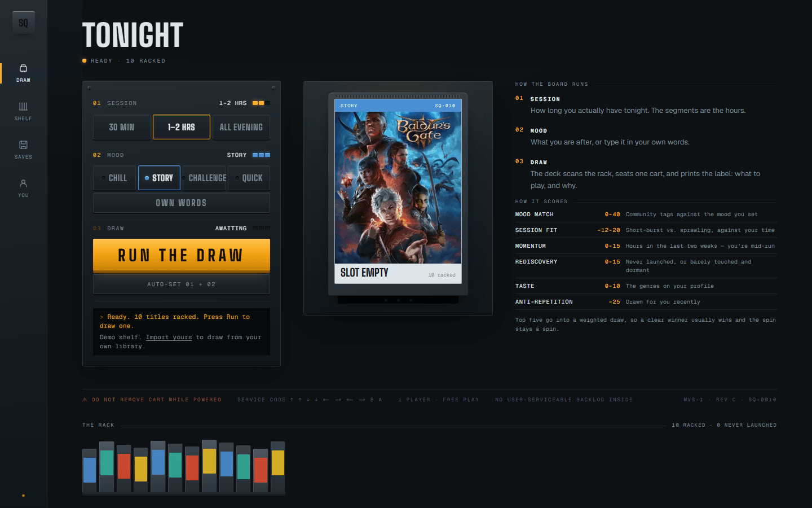Click the '1 PLAYER · FREE PLAY' footer text

pyautogui.click(x=439, y=400)
